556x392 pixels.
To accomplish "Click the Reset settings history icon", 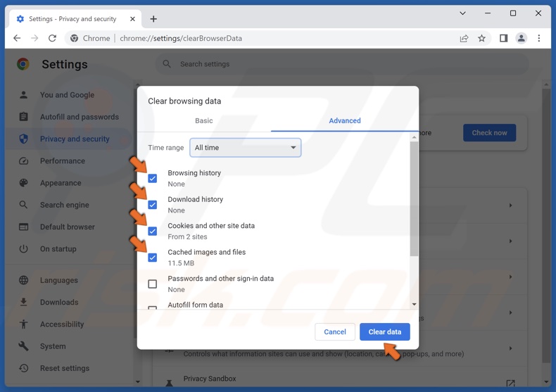I will click(x=23, y=368).
